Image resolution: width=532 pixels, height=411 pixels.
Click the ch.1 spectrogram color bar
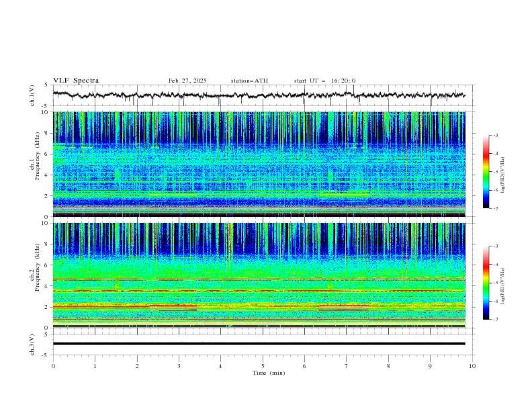click(486, 172)
